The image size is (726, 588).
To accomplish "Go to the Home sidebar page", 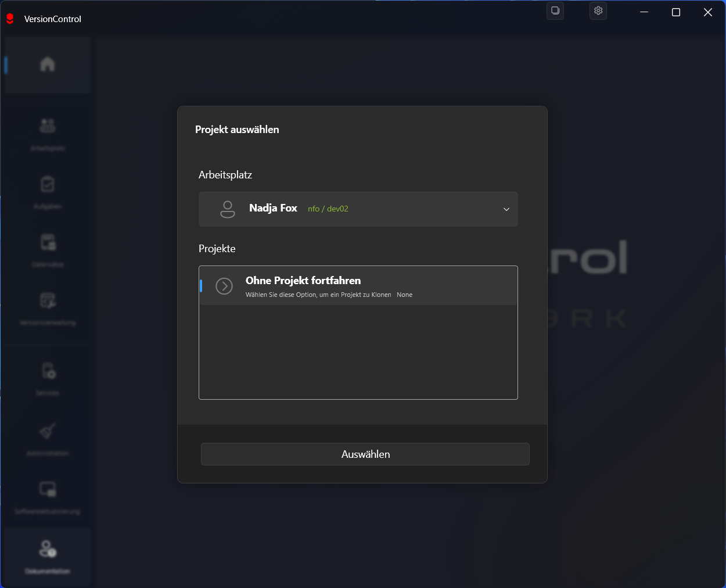I will [x=48, y=64].
